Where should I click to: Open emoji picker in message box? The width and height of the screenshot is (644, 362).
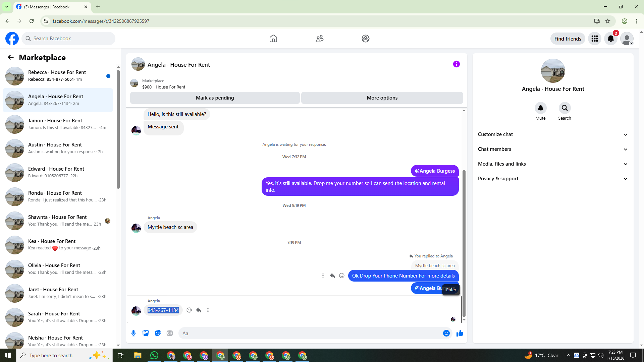pos(446,333)
